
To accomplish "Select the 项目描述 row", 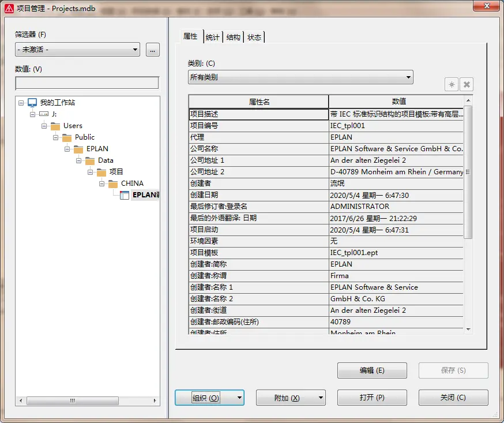I will click(x=326, y=114).
